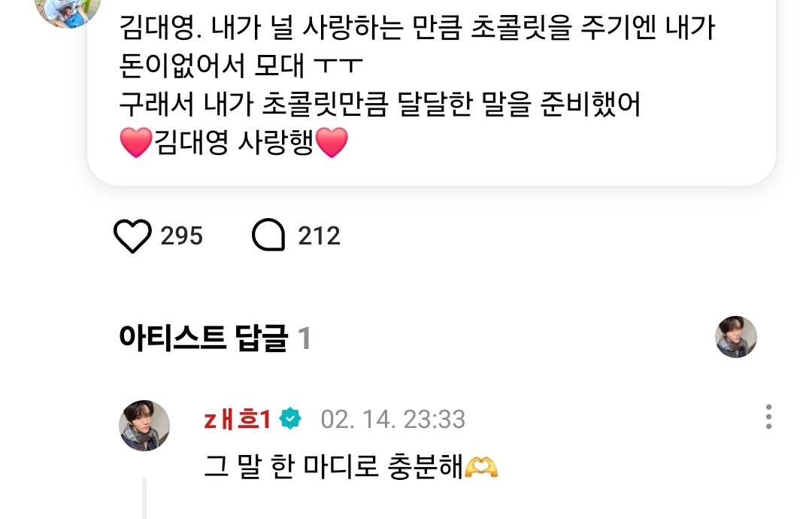Tap the artist avatar beside 아티스트 답글

(x=736, y=337)
